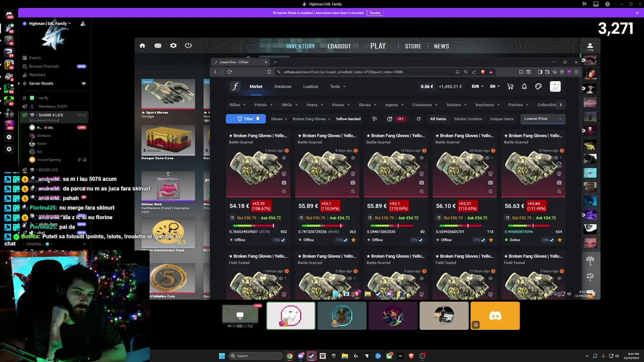Toggle the eye icon on the 54.18 € listing

(x=284, y=158)
